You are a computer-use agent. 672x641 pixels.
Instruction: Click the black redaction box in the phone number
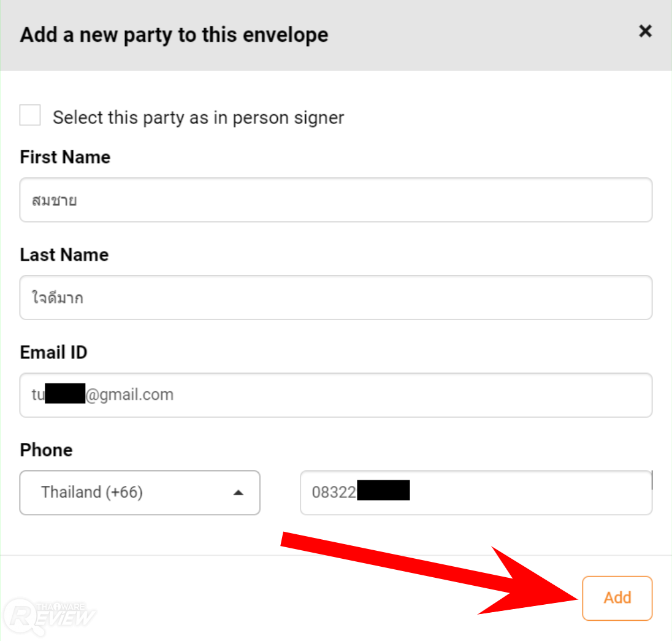click(383, 491)
